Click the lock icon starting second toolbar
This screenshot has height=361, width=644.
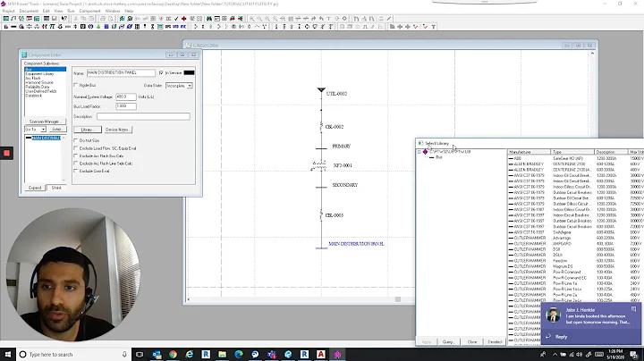tap(5, 27)
